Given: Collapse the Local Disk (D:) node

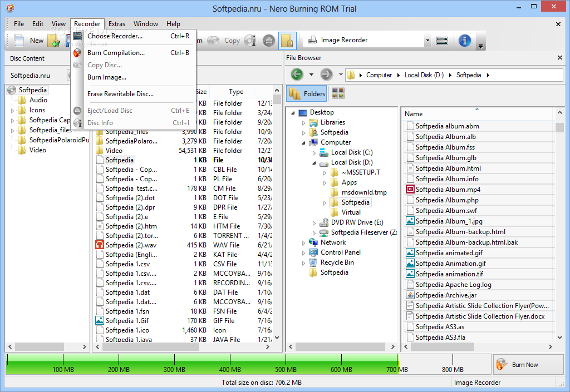Looking at the screenshot, I should coord(314,163).
